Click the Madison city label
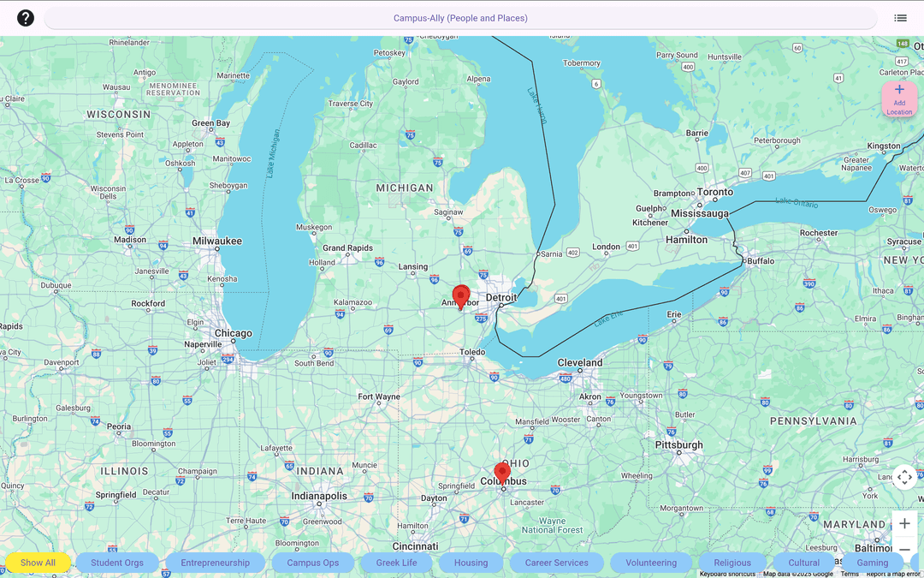Screen dimensions: 924x578 tap(130, 240)
